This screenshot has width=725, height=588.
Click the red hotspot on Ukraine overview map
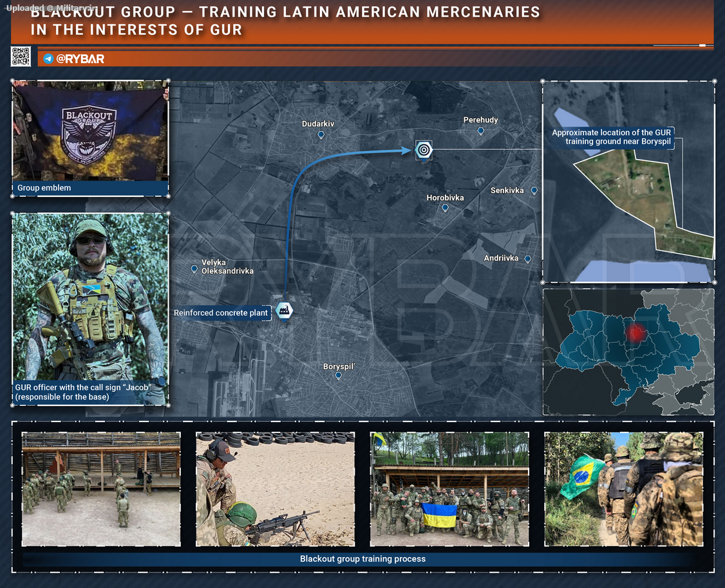pos(636,333)
